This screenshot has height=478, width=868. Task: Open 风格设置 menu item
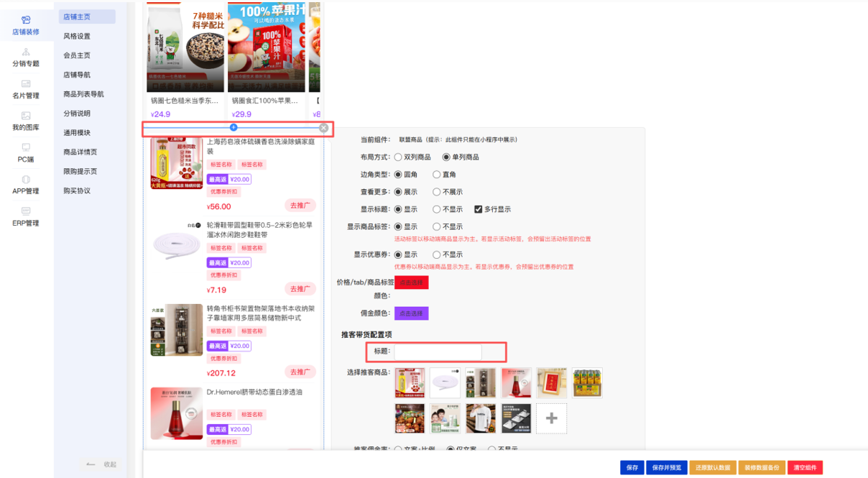pos(77,36)
